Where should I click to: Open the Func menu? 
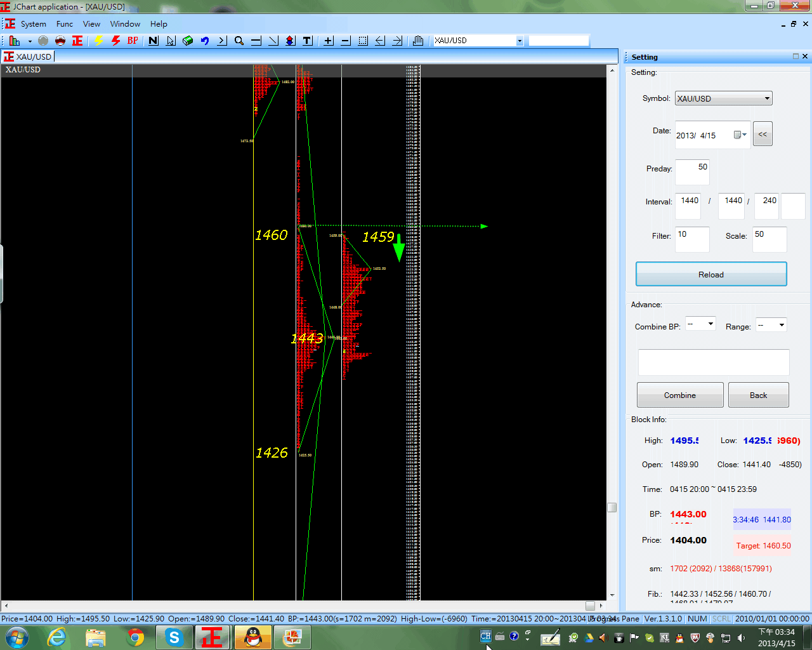(65, 24)
